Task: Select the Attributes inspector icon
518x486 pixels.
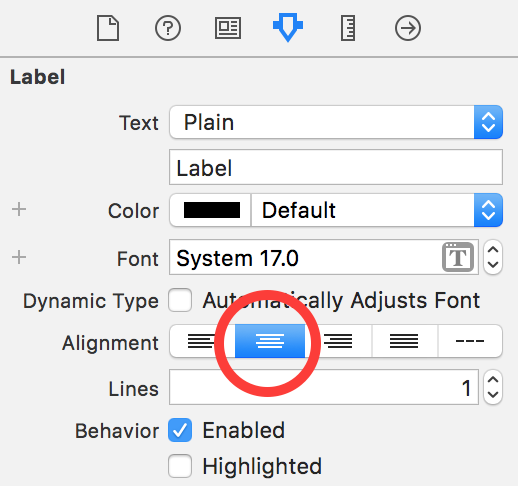Action: (288, 27)
